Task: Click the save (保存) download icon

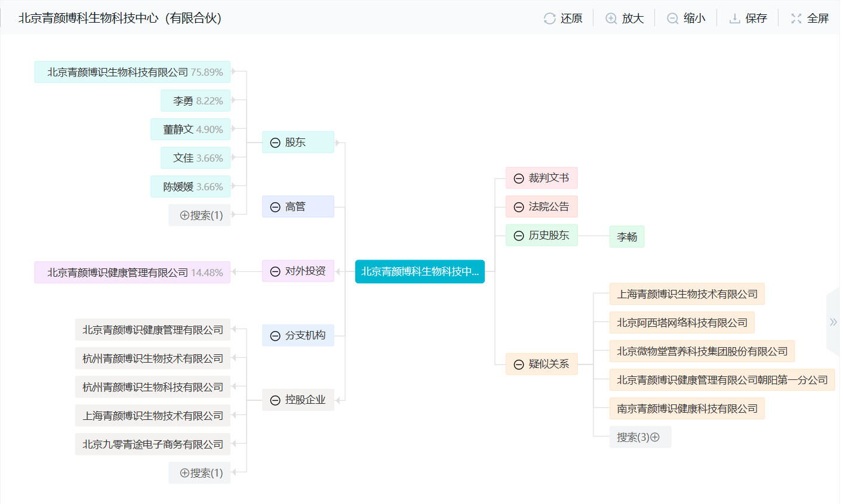Action: coord(734,18)
